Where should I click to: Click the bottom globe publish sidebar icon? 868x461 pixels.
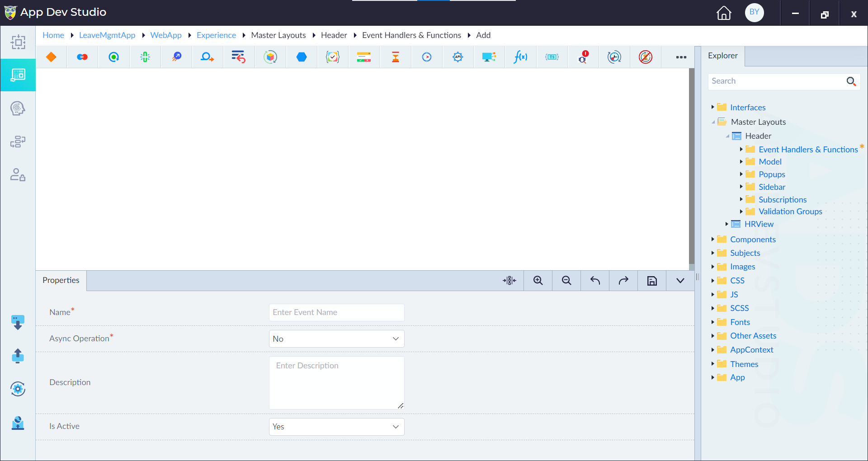[x=18, y=423]
